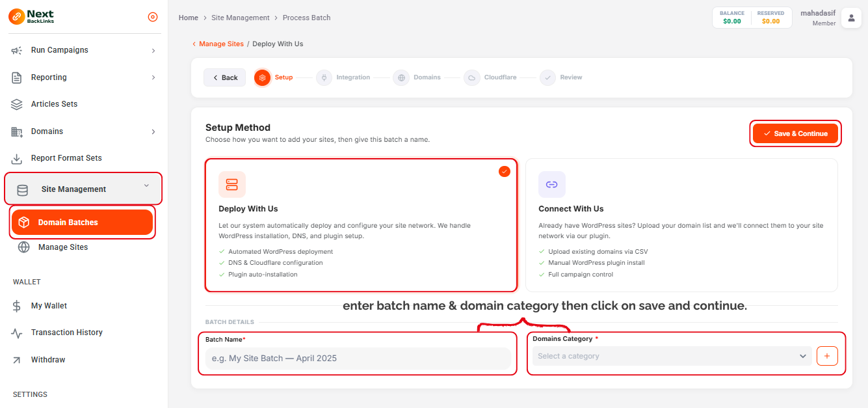Click 'Upload existing domains via CSV' text
Image resolution: width=868 pixels, height=408 pixels.
tap(598, 251)
